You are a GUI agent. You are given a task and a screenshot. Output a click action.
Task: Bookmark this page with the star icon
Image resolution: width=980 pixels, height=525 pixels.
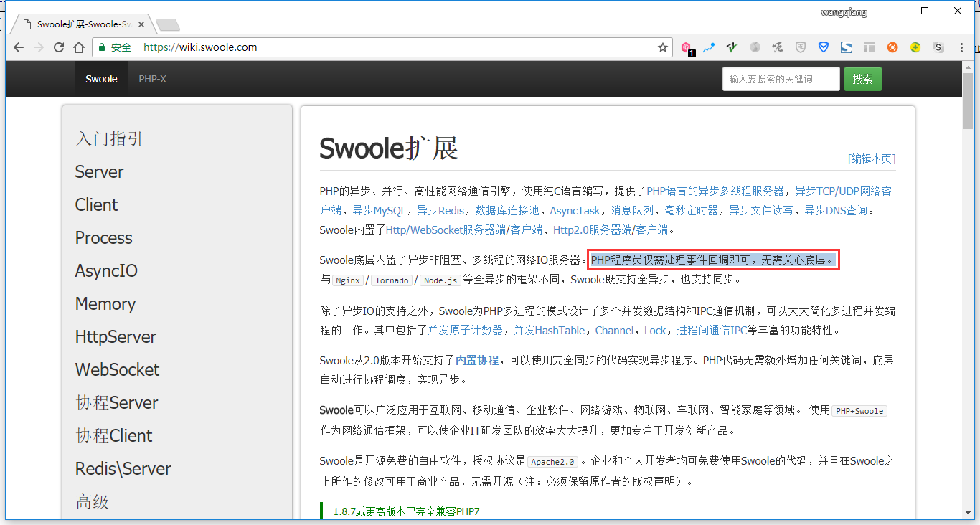click(663, 47)
